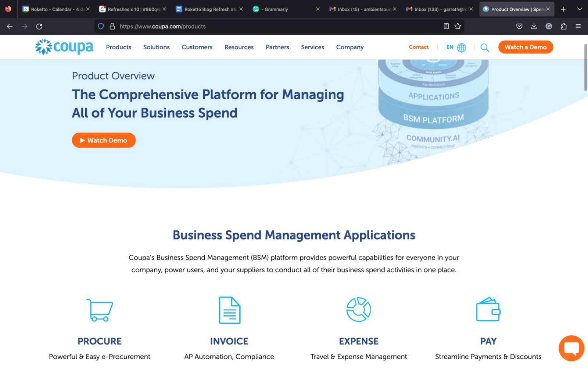Switch to the Inbox (133) tab
The height and width of the screenshot is (368, 588).
point(439,9)
